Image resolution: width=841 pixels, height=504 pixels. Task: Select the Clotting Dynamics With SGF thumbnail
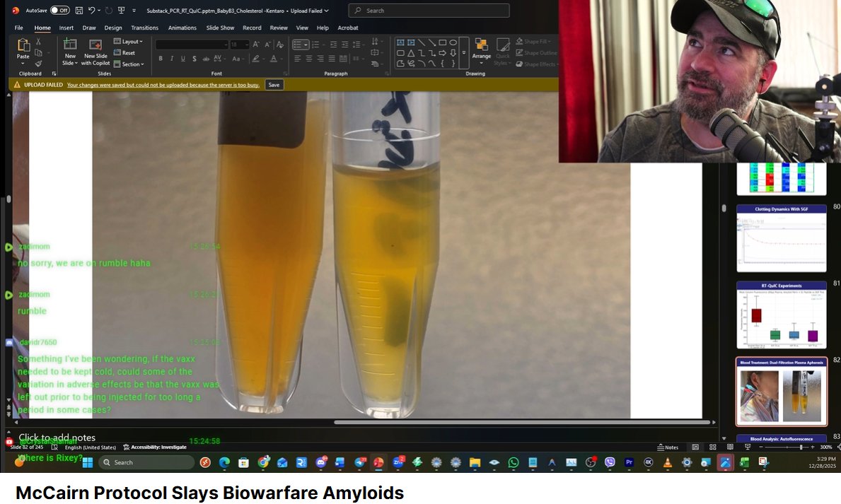tap(782, 239)
